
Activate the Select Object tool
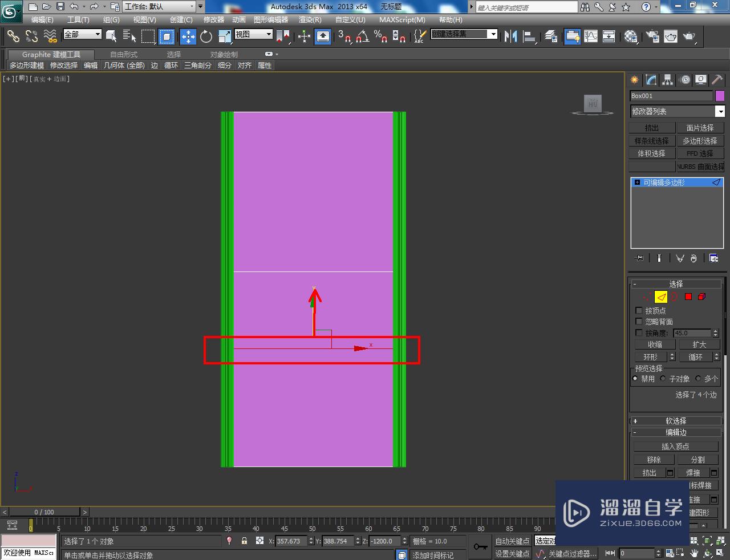111,36
